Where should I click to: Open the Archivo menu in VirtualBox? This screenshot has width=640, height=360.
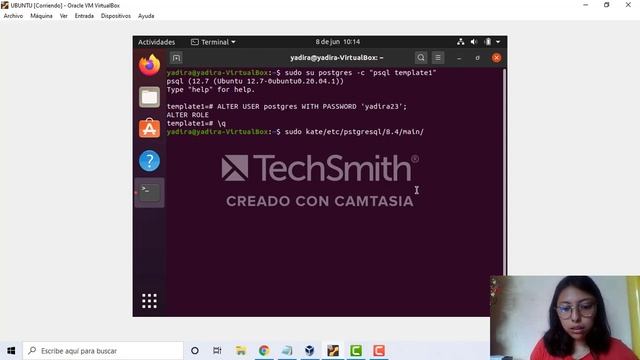pos(13,16)
